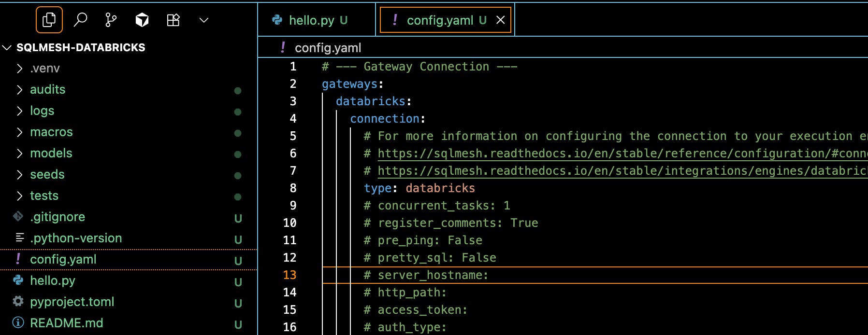Collapse the SQLMESH-DATABRICKS root folder
Image resolution: width=868 pixels, height=335 pixels.
pyautogui.click(x=7, y=47)
